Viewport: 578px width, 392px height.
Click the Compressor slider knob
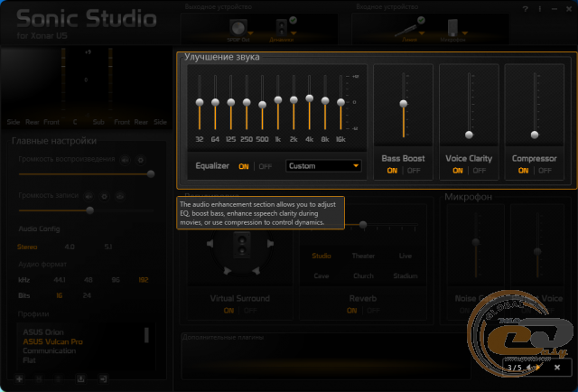(x=535, y=135)
